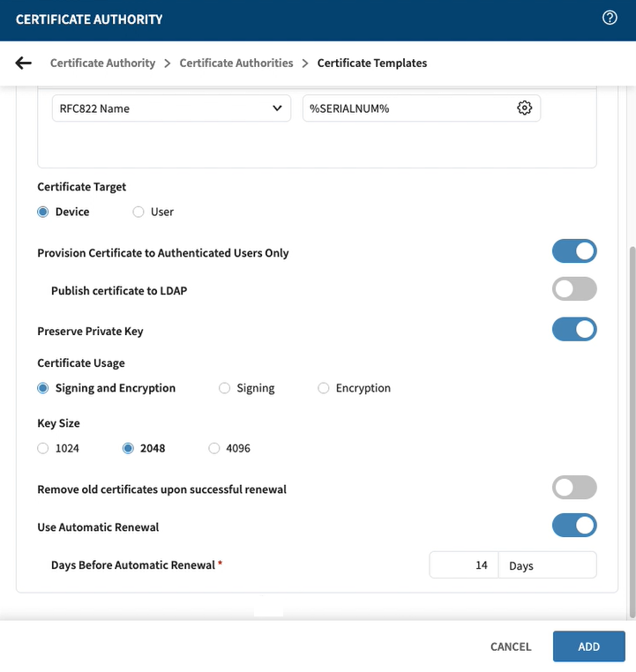Click the Days Before Automatic Renewal field
This screenshot has height=672, width=636.
tap(464, 565)
